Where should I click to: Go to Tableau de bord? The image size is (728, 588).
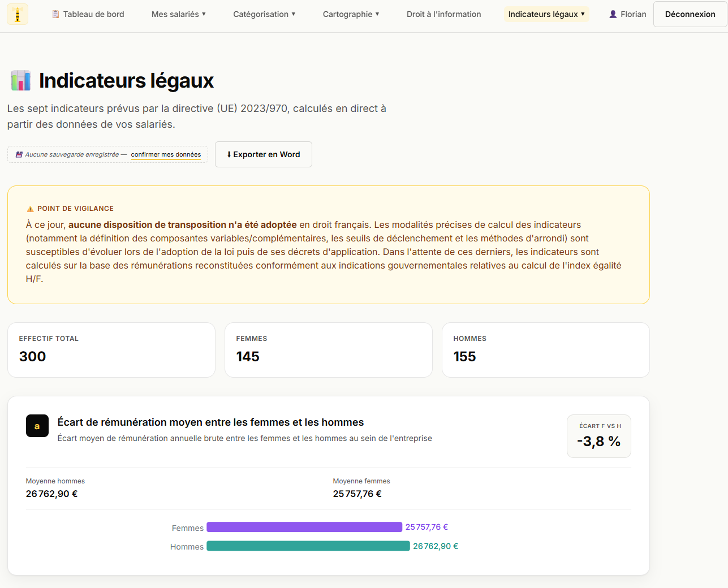(x=88, y=14)
